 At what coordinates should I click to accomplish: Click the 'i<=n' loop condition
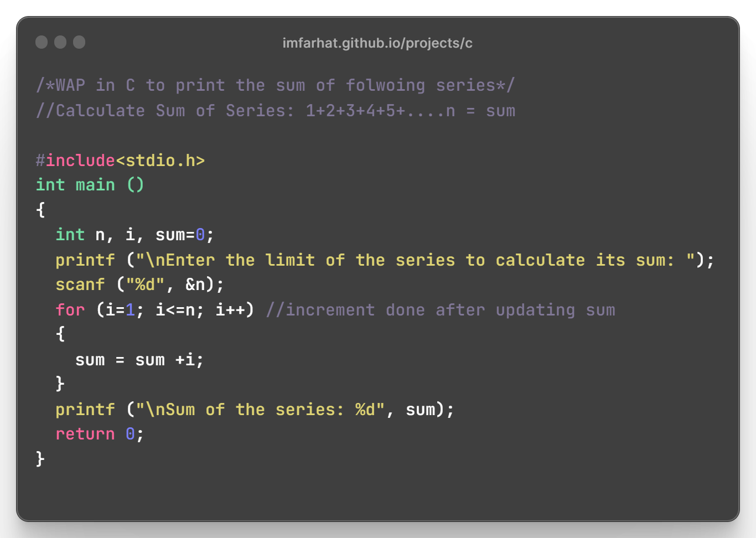[175, 310]
